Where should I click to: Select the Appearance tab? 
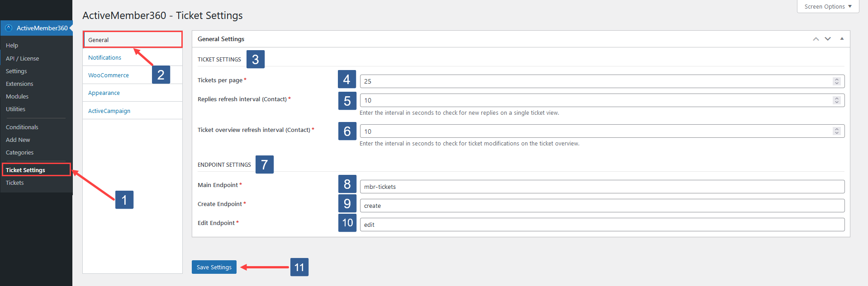104,93
